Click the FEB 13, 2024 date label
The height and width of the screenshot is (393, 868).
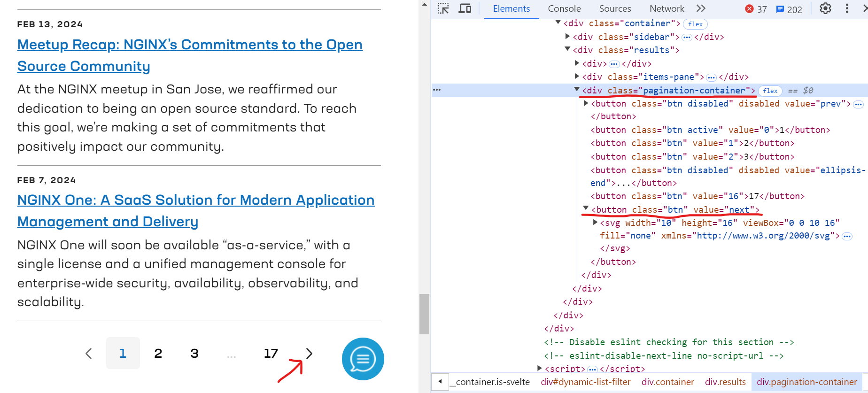(x=50, y=24)
